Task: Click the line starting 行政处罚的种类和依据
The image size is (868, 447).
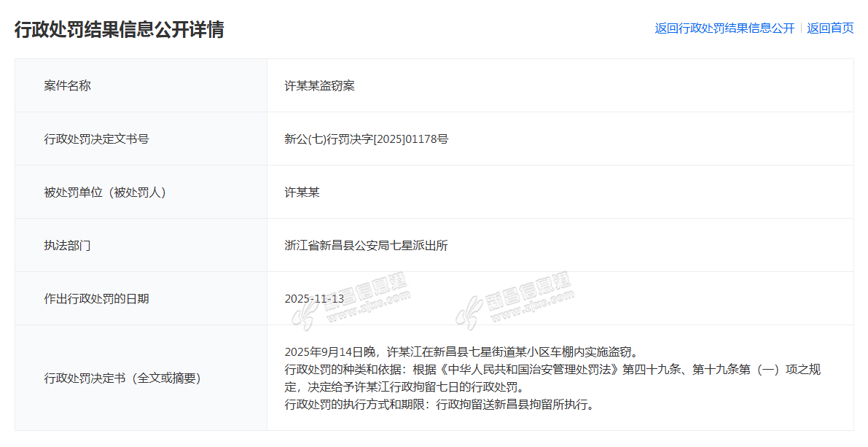Action: coord(552,370)
